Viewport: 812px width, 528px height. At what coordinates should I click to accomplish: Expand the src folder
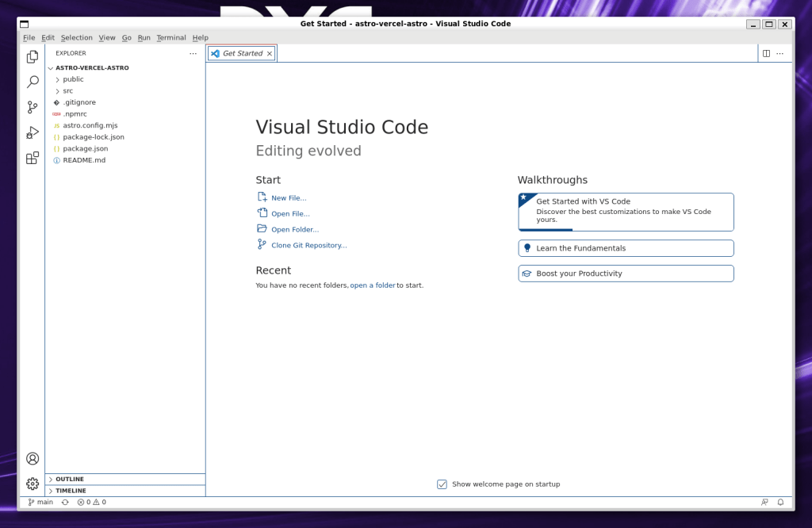[x=67, y=90]
